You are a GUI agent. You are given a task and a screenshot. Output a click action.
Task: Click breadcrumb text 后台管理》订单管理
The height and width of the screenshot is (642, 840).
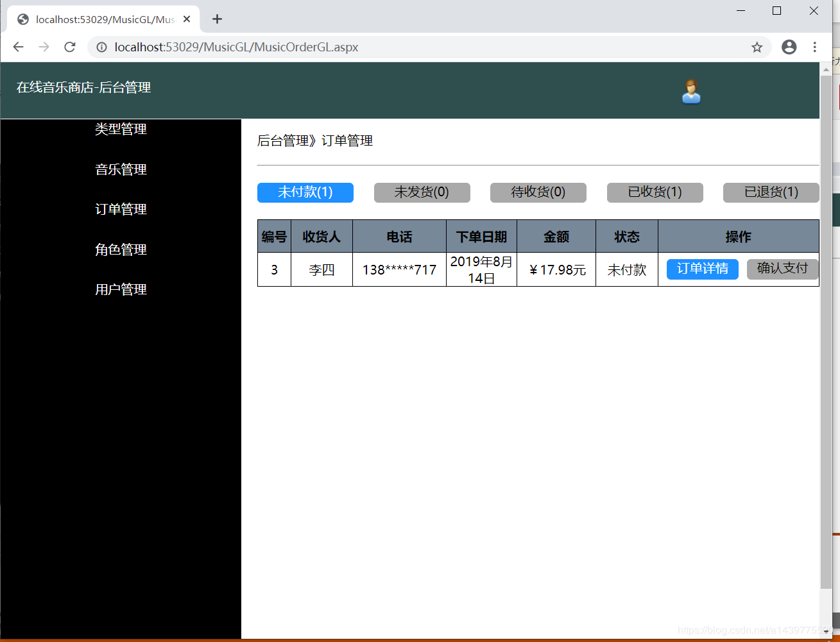click(x=315, y=140)
